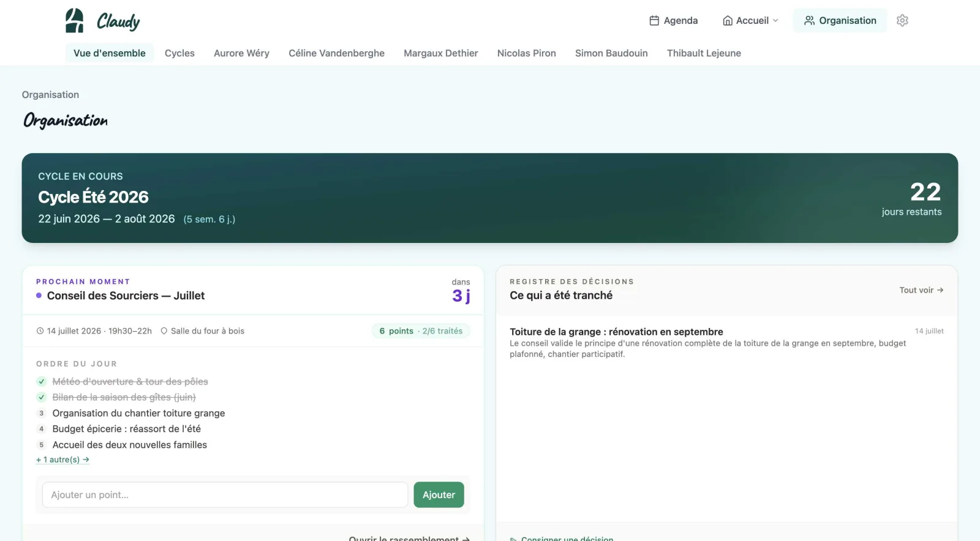Open the settings gear icon
The image size is (980, 541).
click(902, 20)
